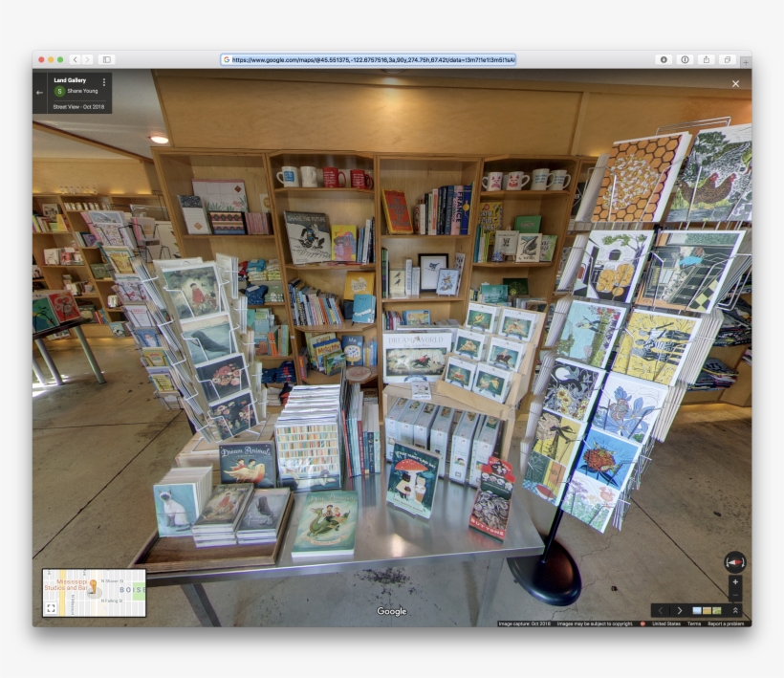Open the Report a problem link
The image size is (784, 678).
click(x=726, y=623)
